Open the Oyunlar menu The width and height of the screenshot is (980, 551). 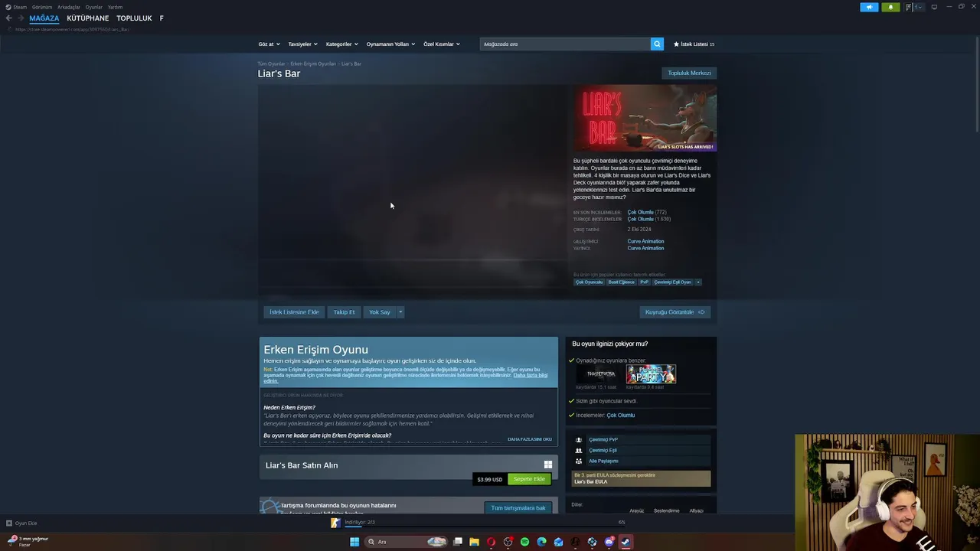click(x=94, y=7)
